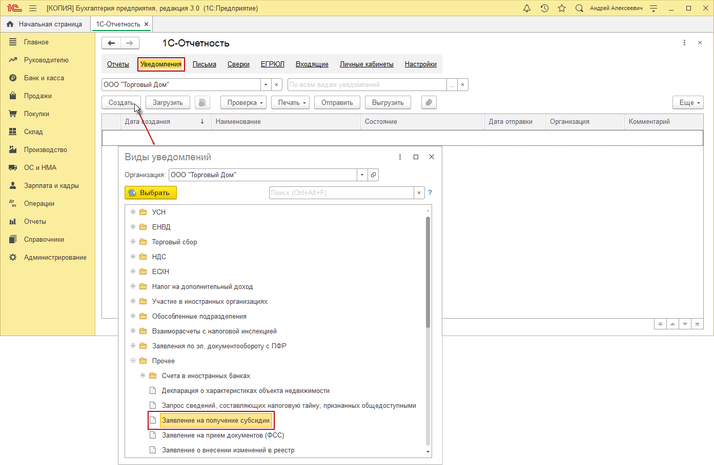The width and height of the screenshot is (714, 465).
Task: Click the printer icon next to Загрузить
Action: pos(202,102)
